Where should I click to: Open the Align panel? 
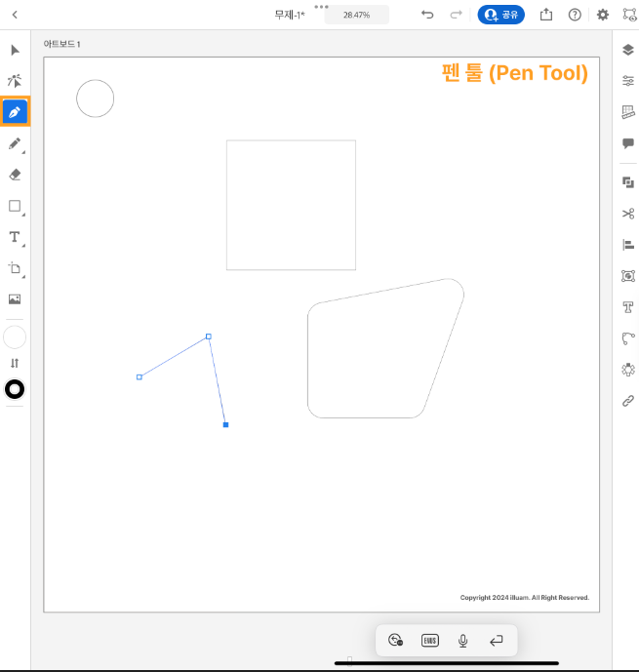(628, 245)
